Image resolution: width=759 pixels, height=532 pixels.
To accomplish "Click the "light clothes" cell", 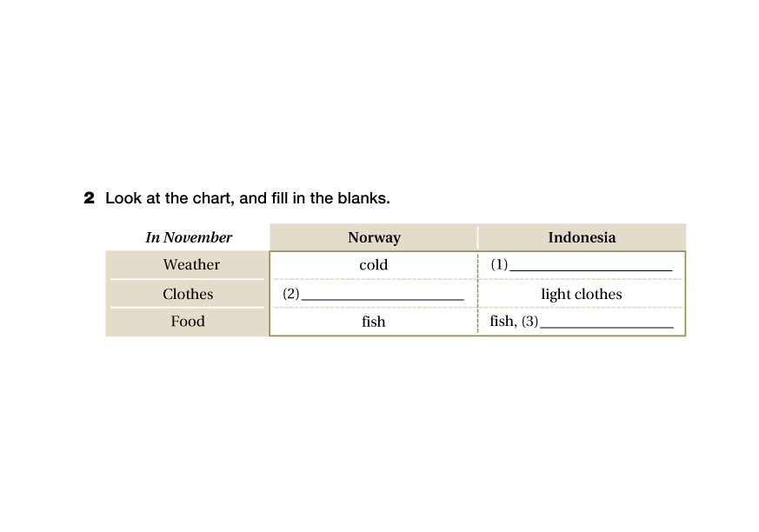I will click(582, 294).
